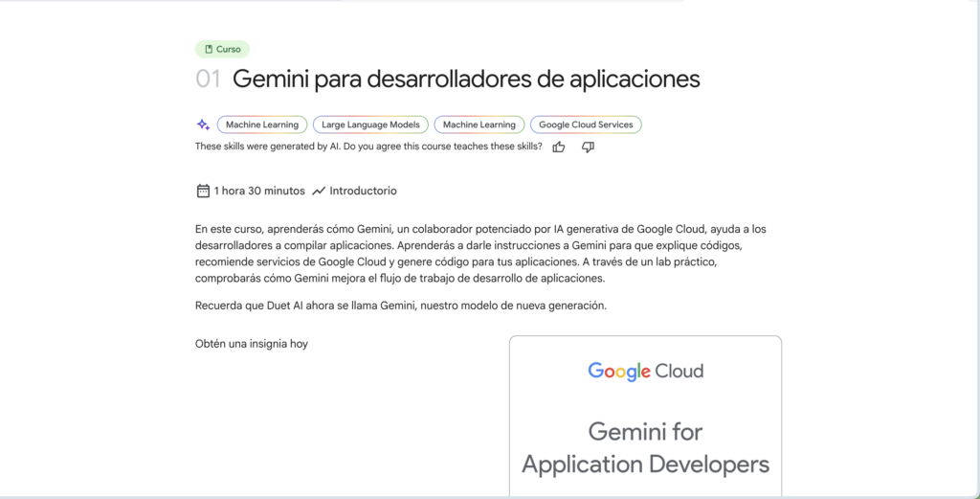Screen dimensions: 980x499
Task: Click the 'Introductorio' level text
Action: pos(363,191)
